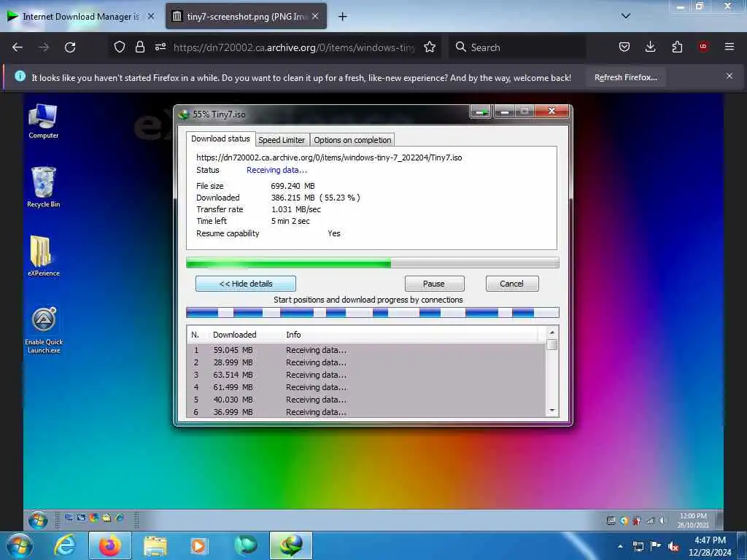Screen dimensions: 747x560
Task: Click the eXPerience folder icon in the image
Action: (x=43, y=256)
